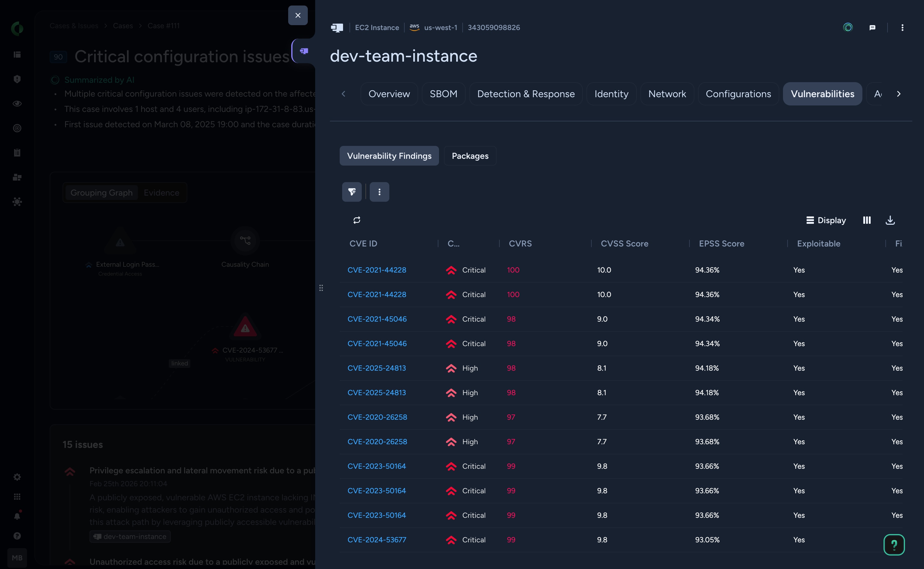Switch to the Packages sub-tab
The height and width of the screenshot is (569, 924).
tap(470, 156)
